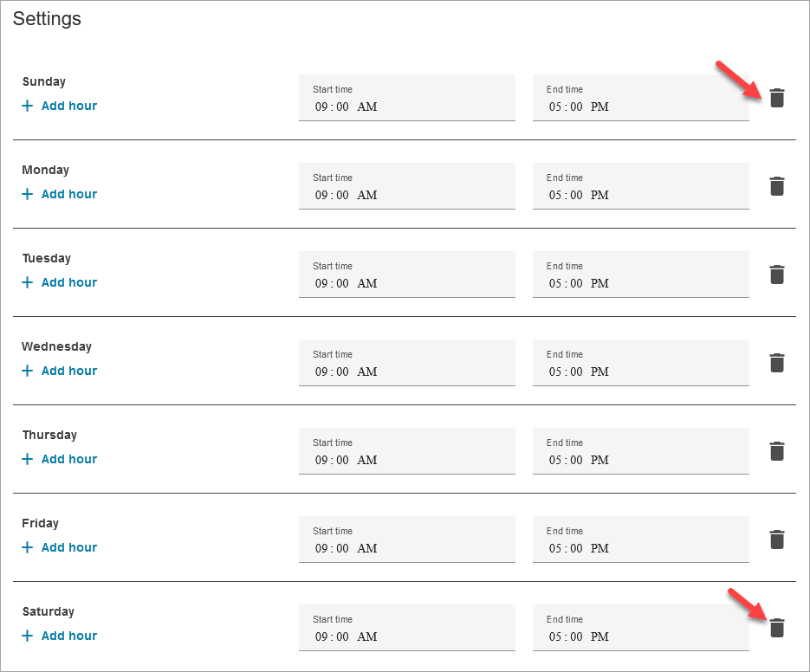This screenshot has height=672, width=810.
Task: Click the Friday day label
Action: tap(41, 524)
